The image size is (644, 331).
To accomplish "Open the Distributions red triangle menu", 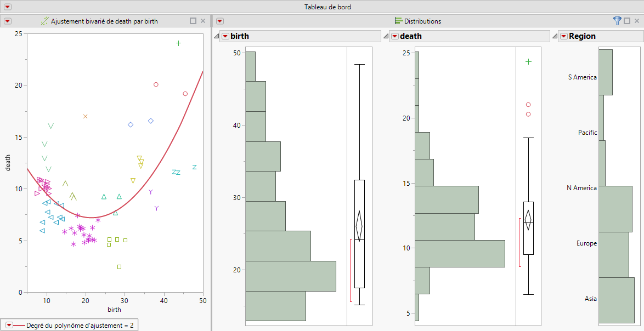I will pyautogui.click(x=220, y=21).
